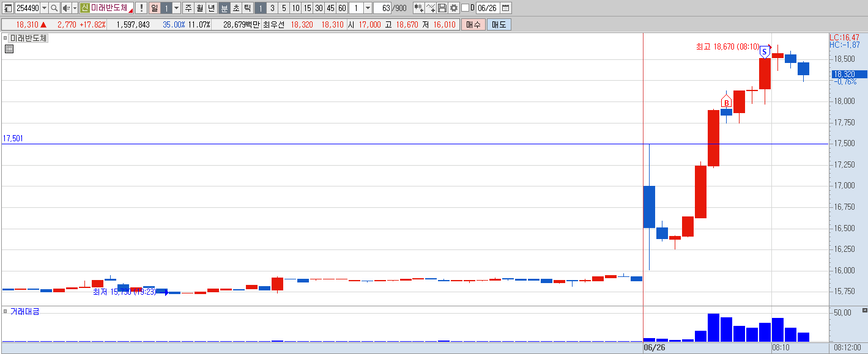
Task: Click the square marker left of 거래대금 label
Action: coord(6,311)
